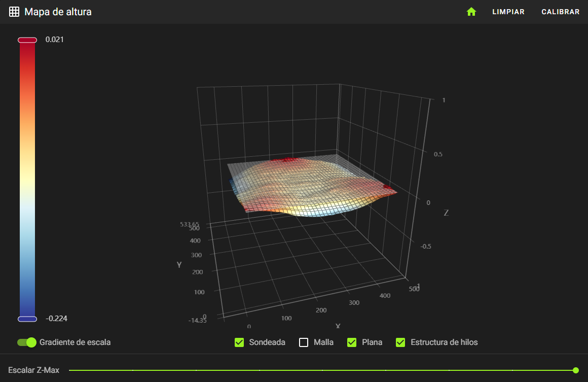Click the green home icon

pos(471,12)
